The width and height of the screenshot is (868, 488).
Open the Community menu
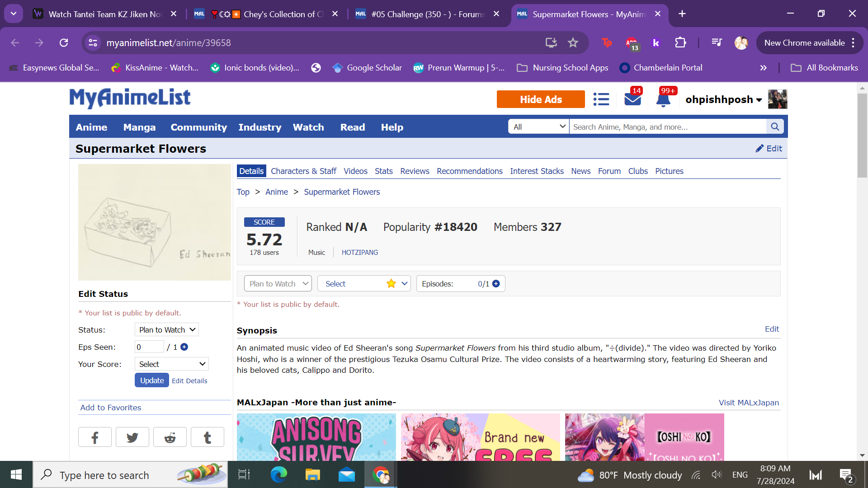click(199, 127)
